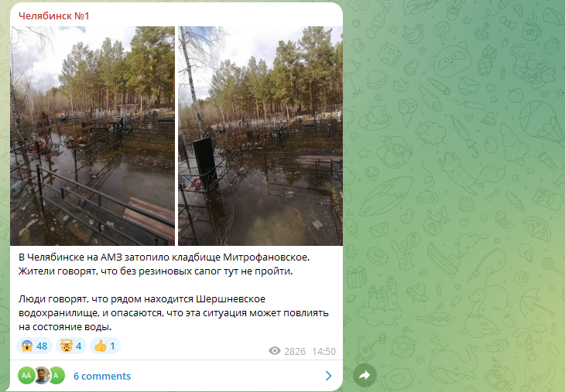The height and width of the screenshot is (392, 565).
Task: Click the paragraph mentioning Митрофановское cemetery
Action: coord(164,264)
